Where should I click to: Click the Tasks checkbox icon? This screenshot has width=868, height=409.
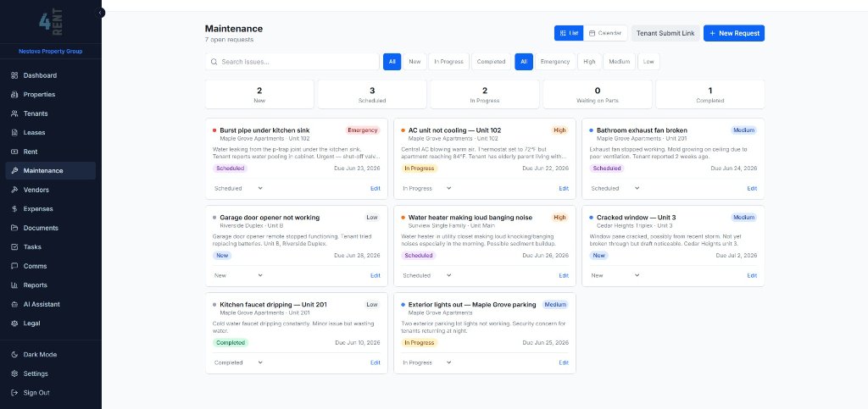click(x=14, y=247)
